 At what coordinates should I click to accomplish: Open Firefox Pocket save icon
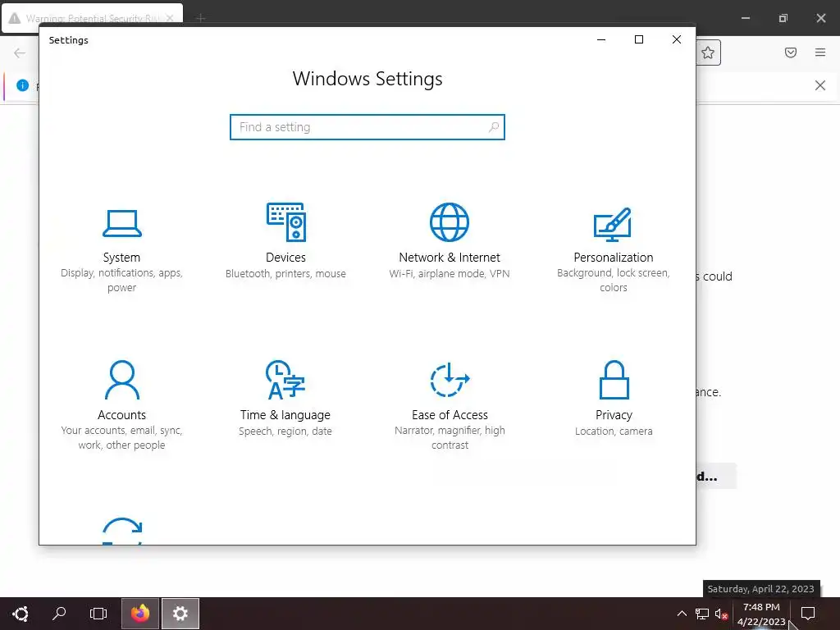click(791, 52)
